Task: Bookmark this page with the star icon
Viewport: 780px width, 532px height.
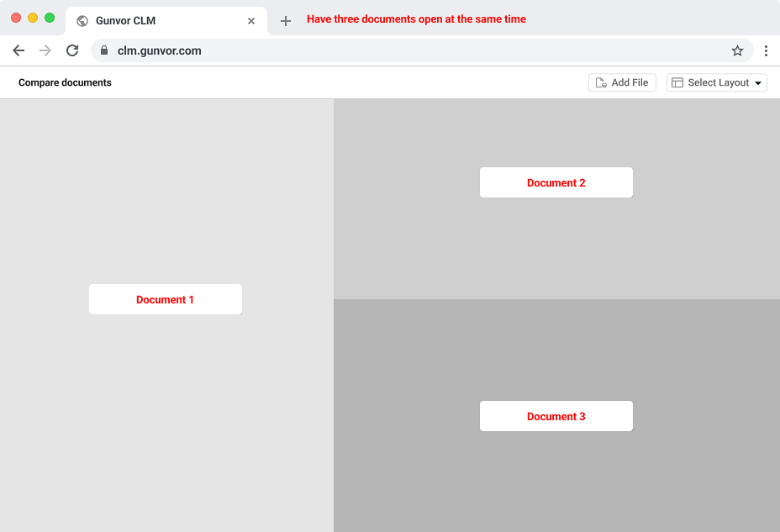Action: click(737, 50)
